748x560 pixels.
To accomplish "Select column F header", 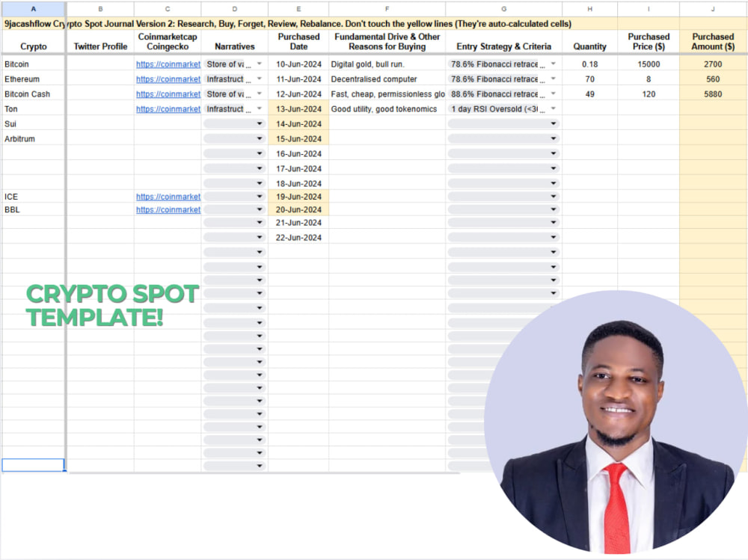I will click(x=387, y=8).
